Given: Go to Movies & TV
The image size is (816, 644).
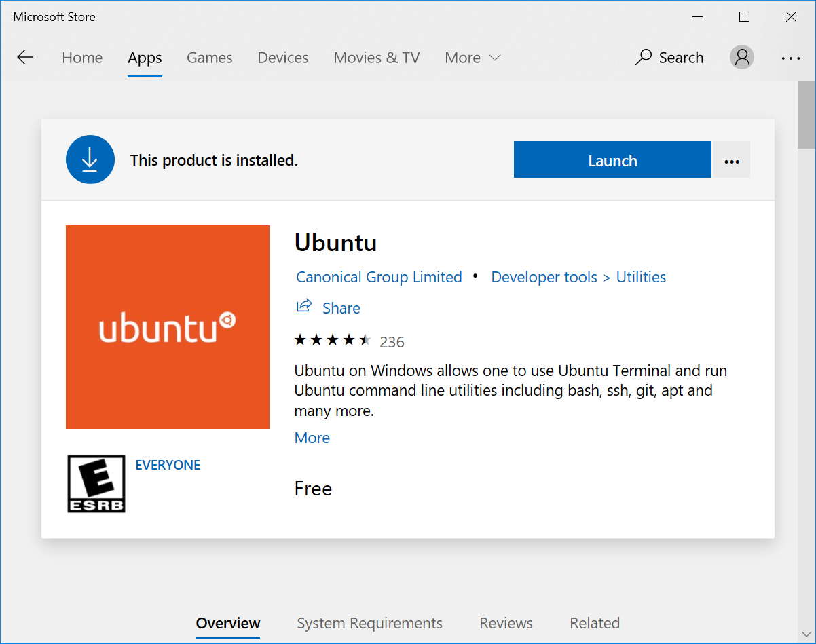Looking at the screenshot, I should tap(377, 58).
